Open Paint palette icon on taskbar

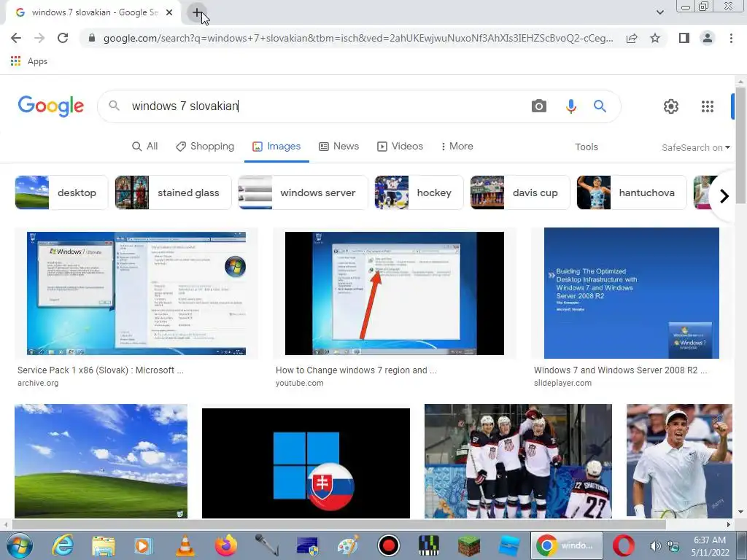[348, 545]
